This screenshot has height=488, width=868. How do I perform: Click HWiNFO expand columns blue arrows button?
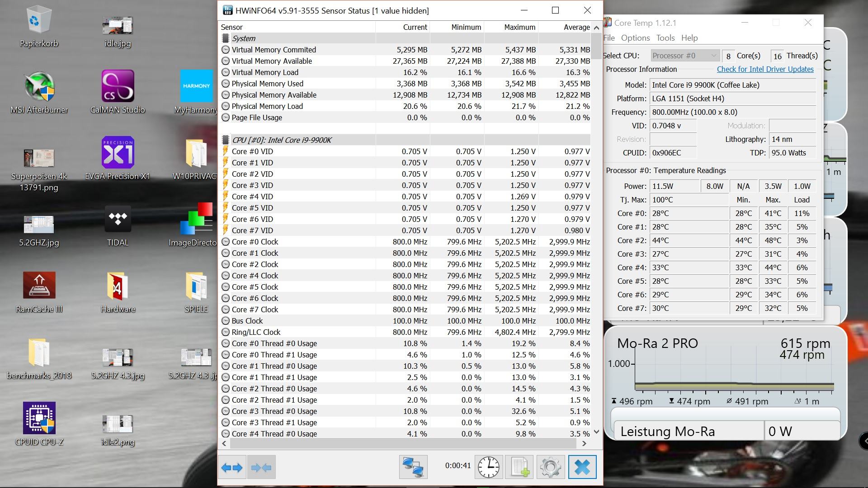pos(232,467)
